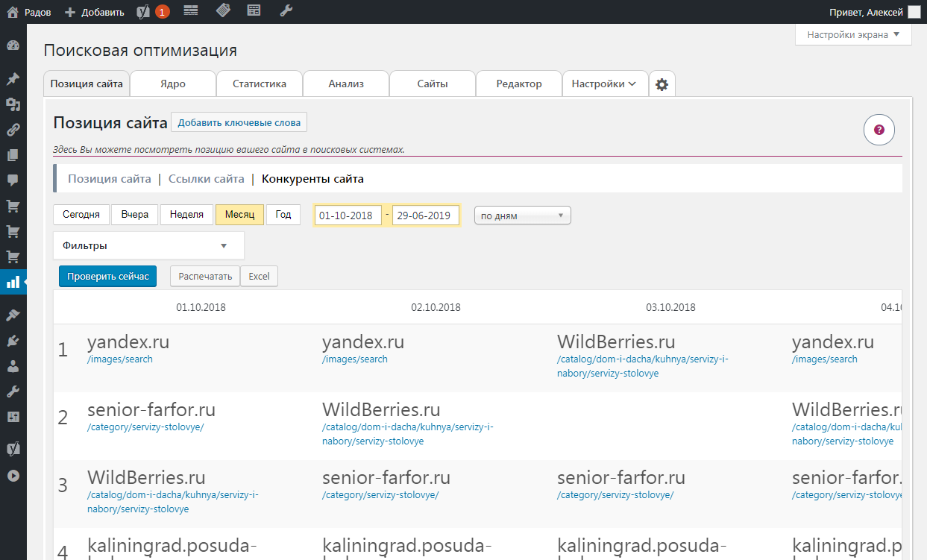The image size is (927, 560).
Task: Click the user avatar next to Привет, Алексей
Action: point(914,12)
